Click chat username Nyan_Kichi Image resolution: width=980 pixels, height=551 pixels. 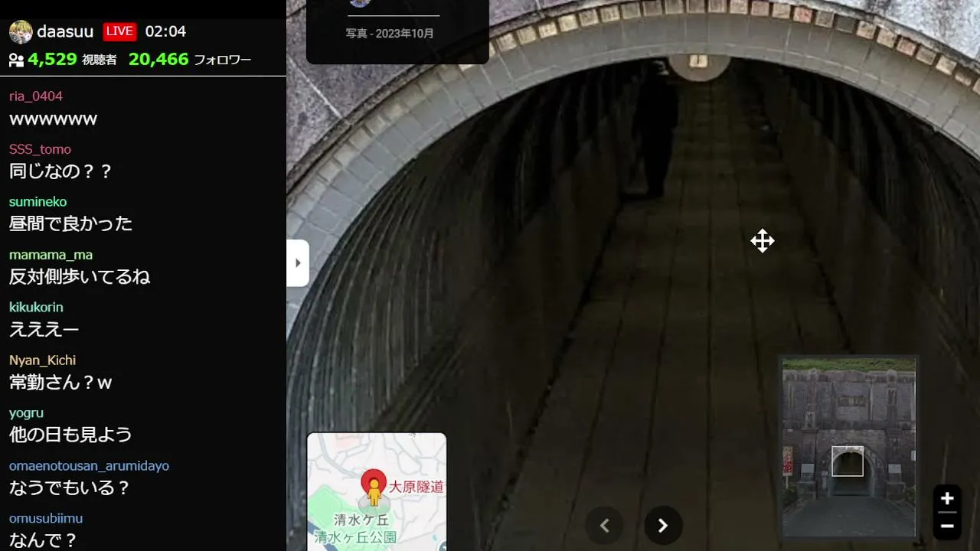pyautogui.click(x=42, y=360)
